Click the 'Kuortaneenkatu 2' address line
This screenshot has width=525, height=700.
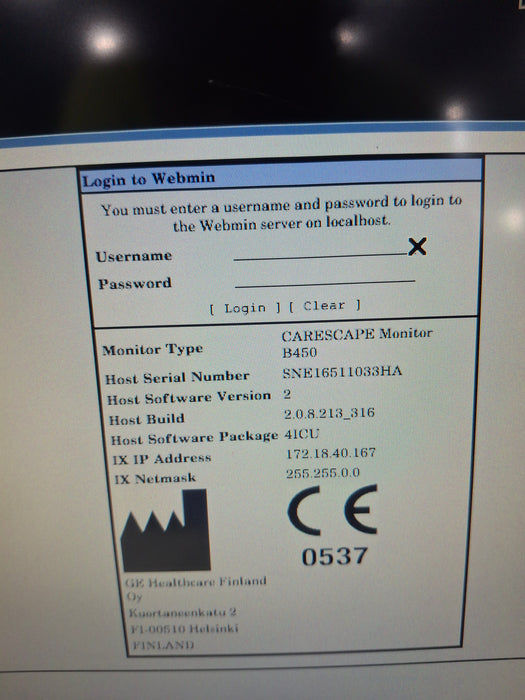pos(182,612)
